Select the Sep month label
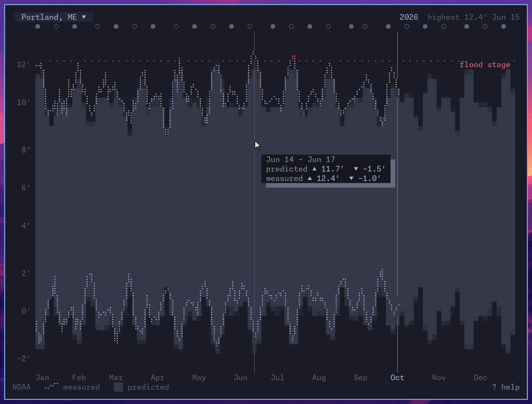This screenshot has height=404, width=532. pyautogui.click(x=360, y=378)
